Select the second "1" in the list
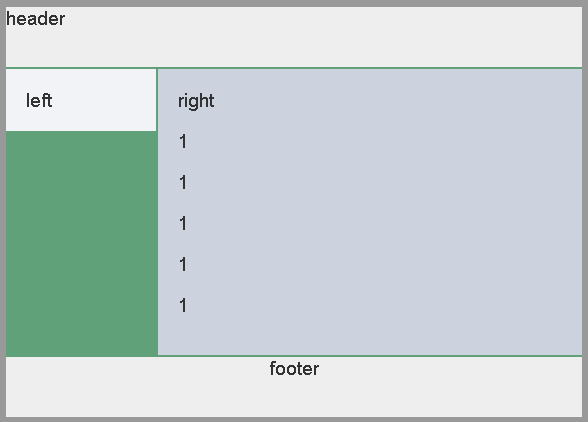 click(x=183, y=183)
